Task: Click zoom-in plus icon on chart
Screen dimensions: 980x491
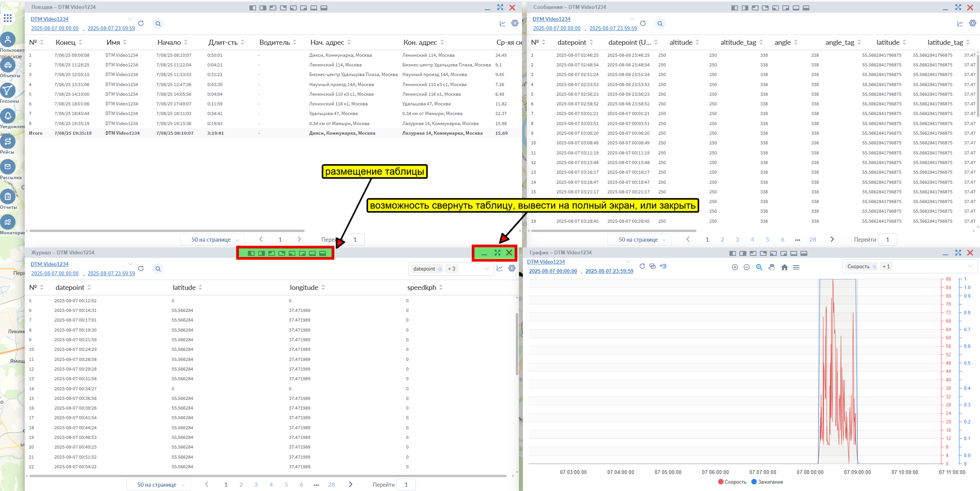Action: click(735, 267)
